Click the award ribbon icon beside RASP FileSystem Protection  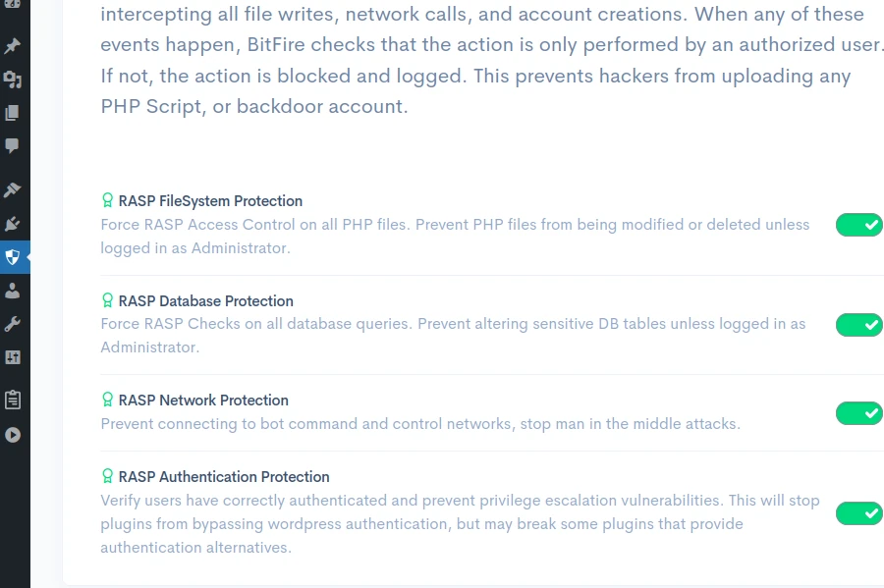(x=108, y=200)
